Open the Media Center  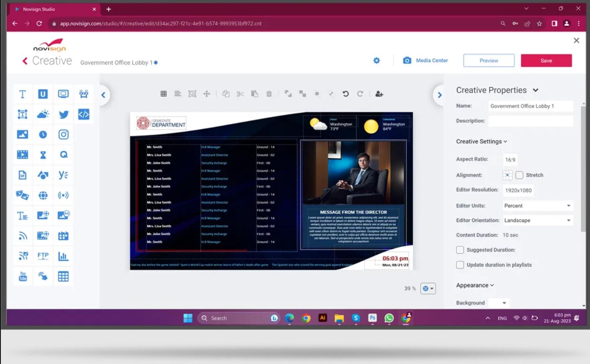click(x=426, y=60)
